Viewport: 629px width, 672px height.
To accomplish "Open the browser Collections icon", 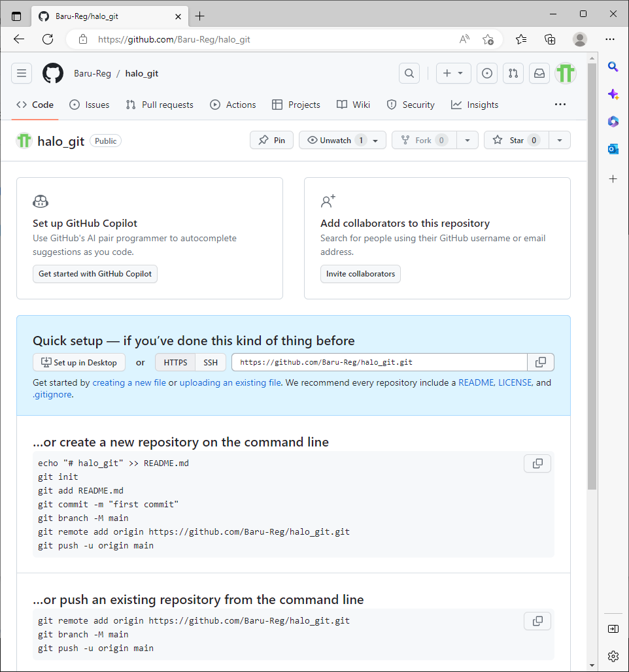I will point(550,39).
